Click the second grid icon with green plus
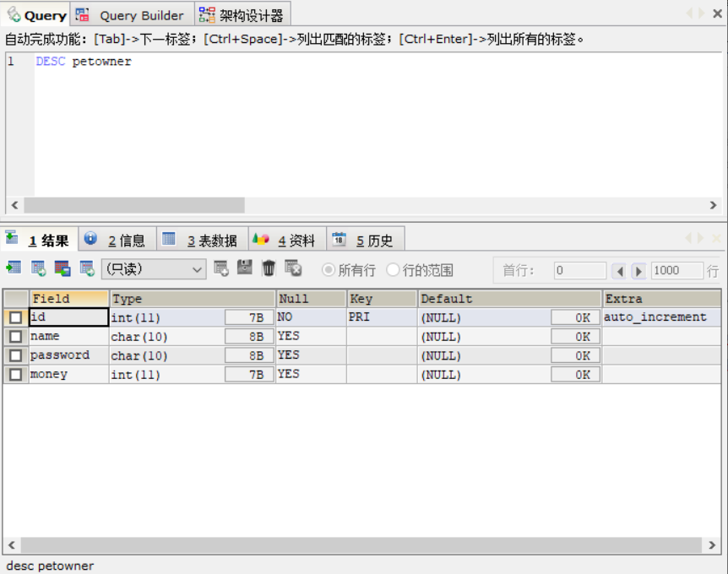The height and width of the screenshot is (574, 728). point(38,268)
